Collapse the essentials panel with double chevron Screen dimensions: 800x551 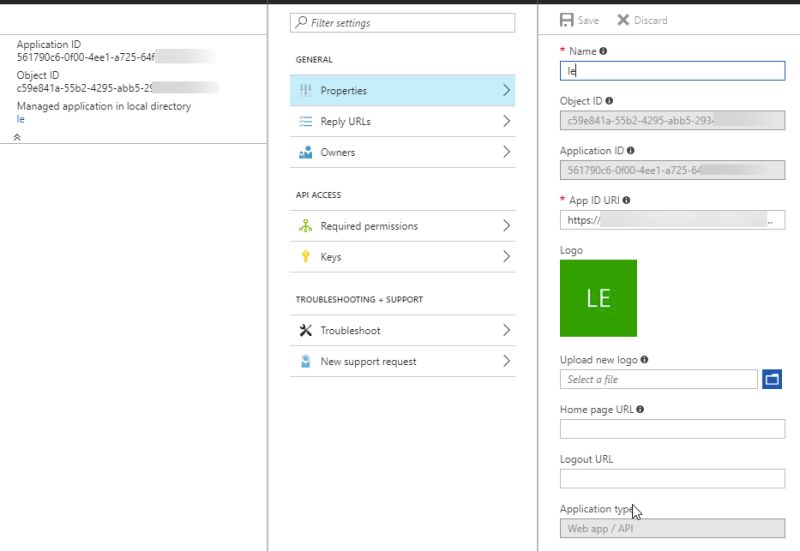(x=17, y=137)
